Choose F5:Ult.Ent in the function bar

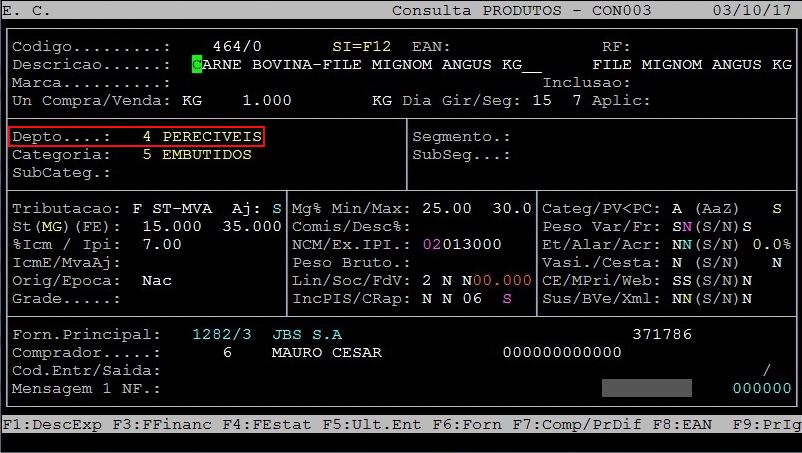pyautogui.click(x=371, y=425)
